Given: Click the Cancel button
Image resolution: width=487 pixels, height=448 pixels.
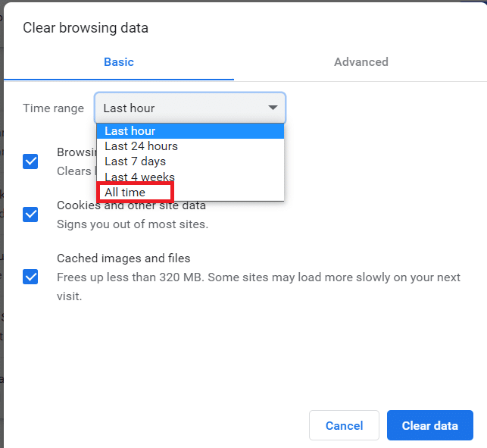Looking at the screenshot, I should pos(344,425).
